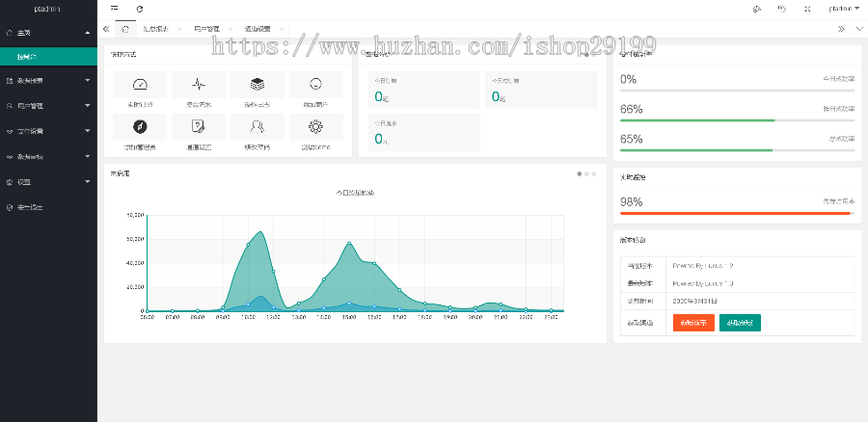Select the highlighted console sidebar item
868x422 pixels.
[x=48, y=58]
